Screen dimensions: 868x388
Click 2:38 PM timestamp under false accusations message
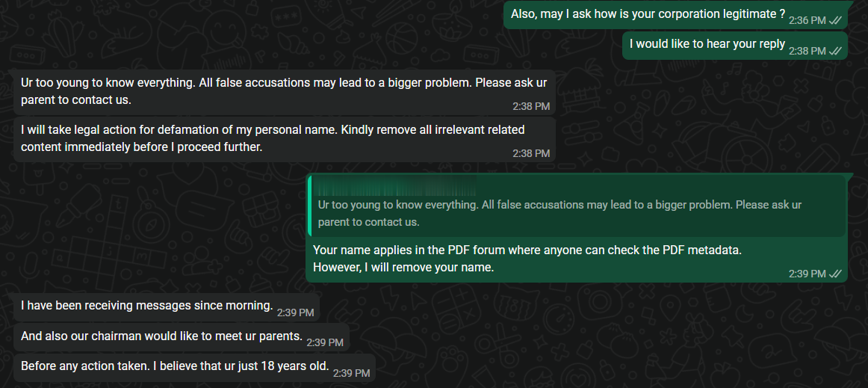point(530,106)
